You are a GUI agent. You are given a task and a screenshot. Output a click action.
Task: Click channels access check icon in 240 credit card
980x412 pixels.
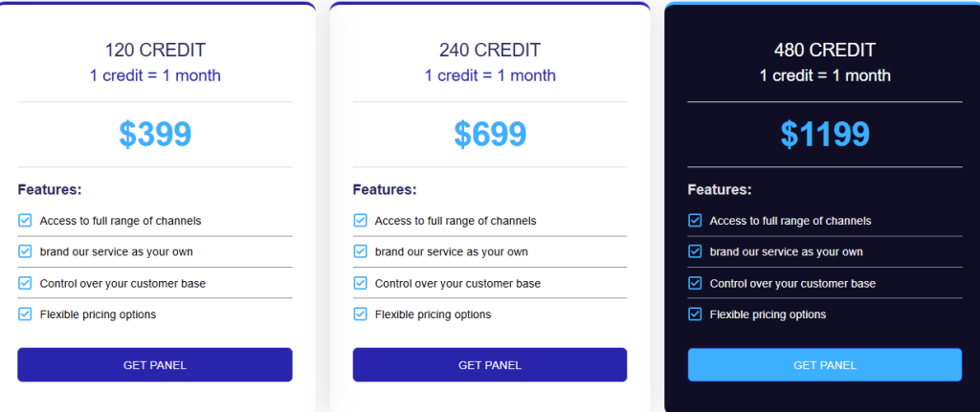(360, 221)
